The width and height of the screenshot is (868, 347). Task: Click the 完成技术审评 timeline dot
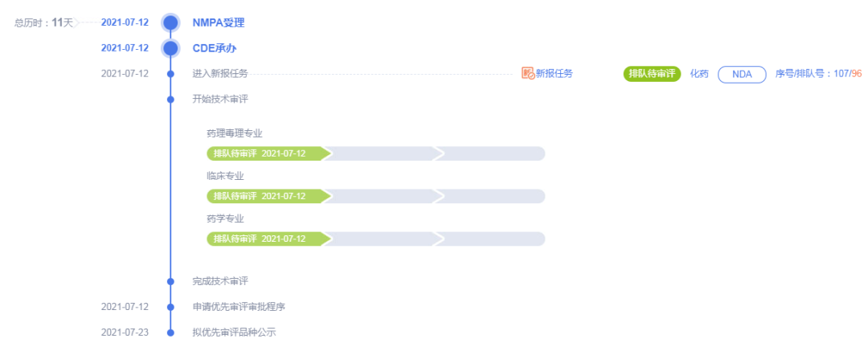pyautogui.click(x=170, y=281)
